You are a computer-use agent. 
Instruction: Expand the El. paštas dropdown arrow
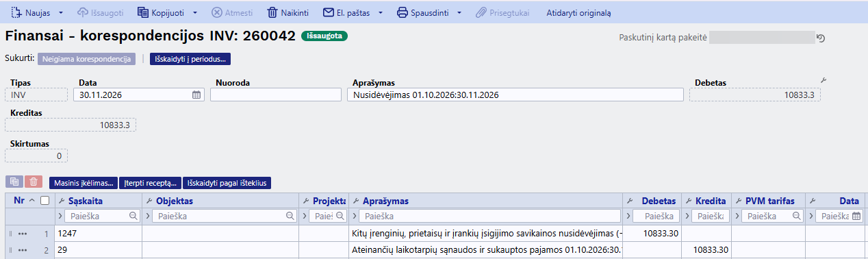(x=381, y=13)
